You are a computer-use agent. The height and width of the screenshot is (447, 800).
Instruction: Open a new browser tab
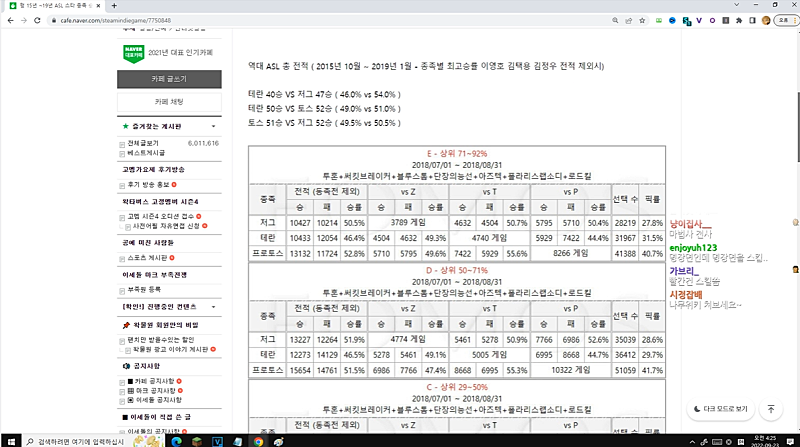114,6
